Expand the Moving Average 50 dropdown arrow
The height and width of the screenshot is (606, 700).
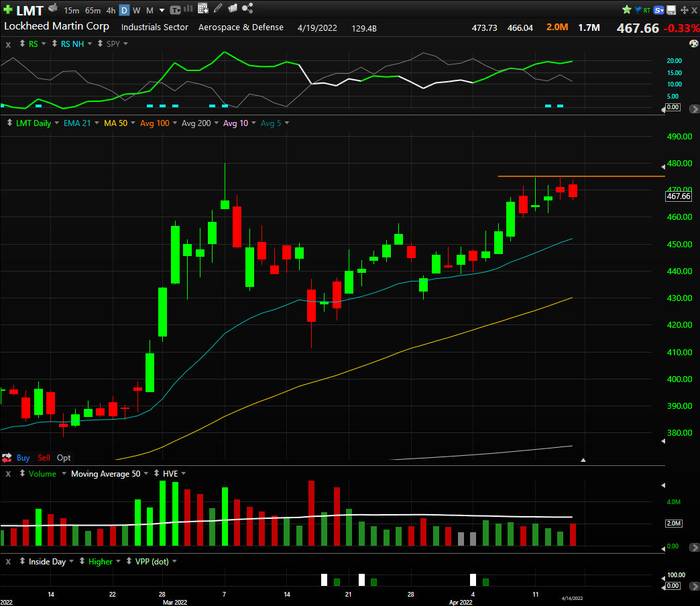146,473
